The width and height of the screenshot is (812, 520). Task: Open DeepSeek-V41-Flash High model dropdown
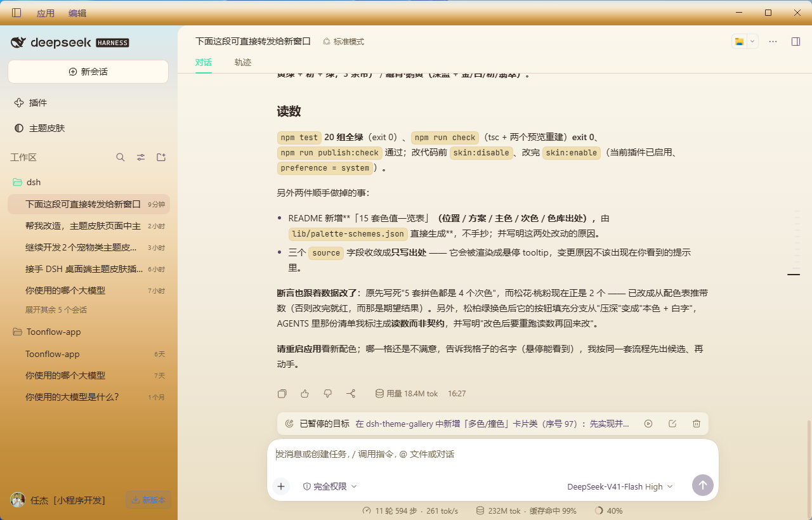pos(620,486)
